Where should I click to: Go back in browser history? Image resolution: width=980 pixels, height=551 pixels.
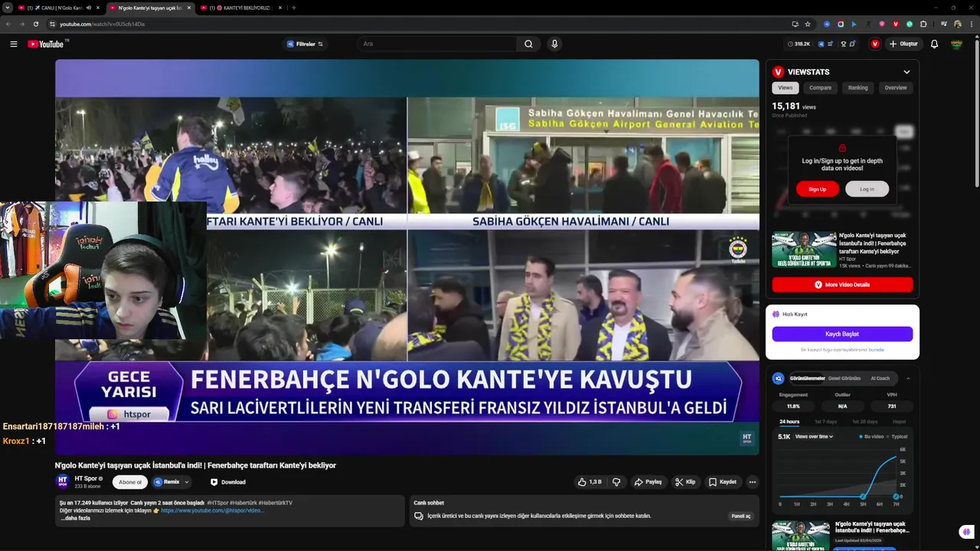(x=8, y=24)
